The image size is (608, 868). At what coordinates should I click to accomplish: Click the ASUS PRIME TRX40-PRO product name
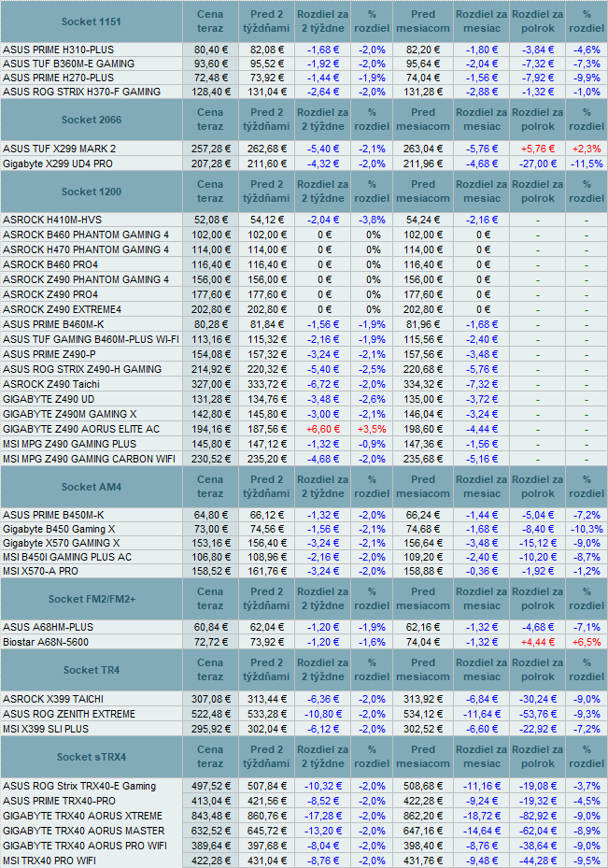59,801
